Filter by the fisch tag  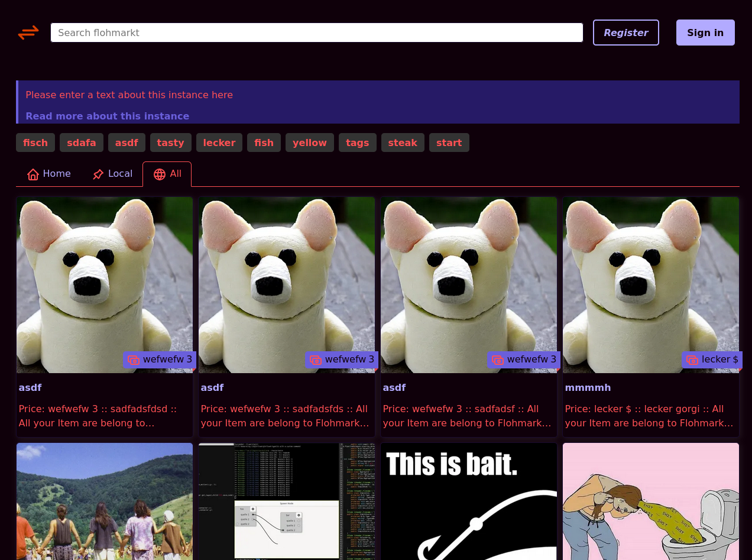[x=35, y=143]
